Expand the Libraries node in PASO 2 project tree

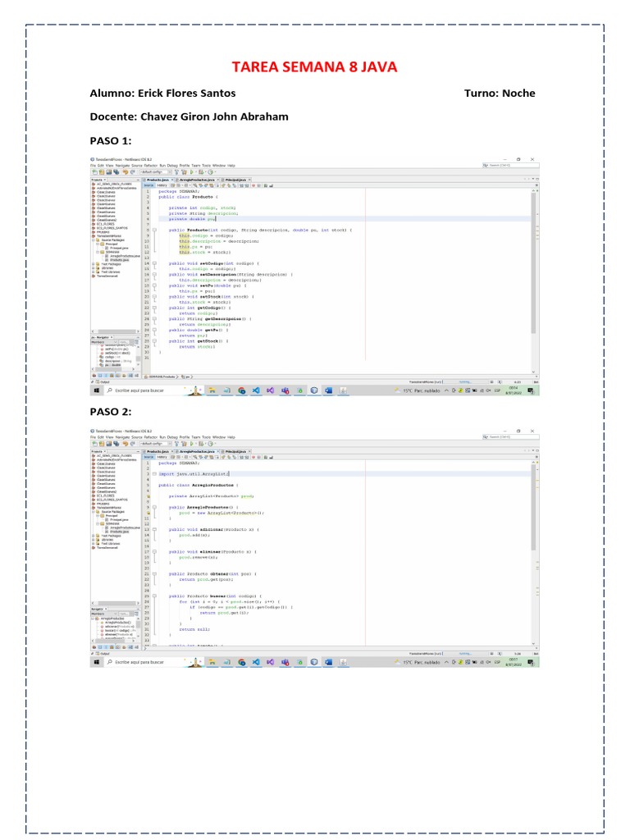pos(94,540)
